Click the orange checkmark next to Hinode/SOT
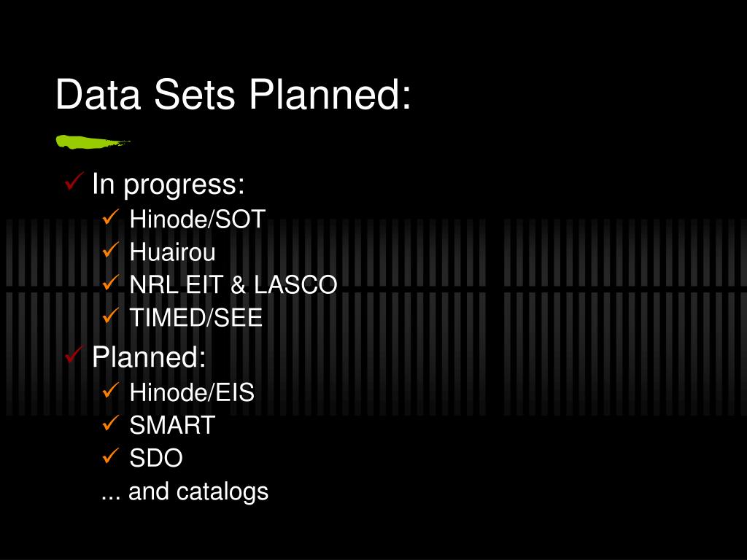The image size is (747, 560). 111,217
